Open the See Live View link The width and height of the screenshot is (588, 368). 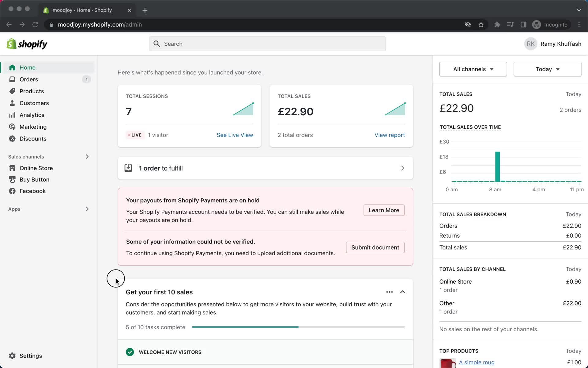(235, 135)
